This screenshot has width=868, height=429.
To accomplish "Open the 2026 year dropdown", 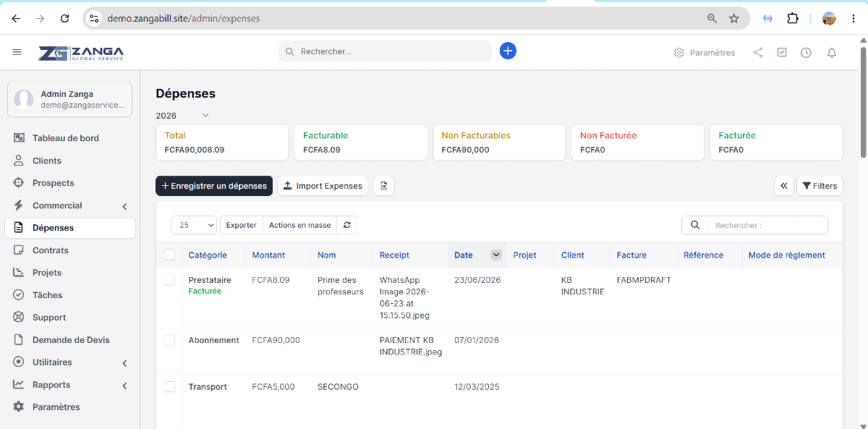I will tap(182, 115).
